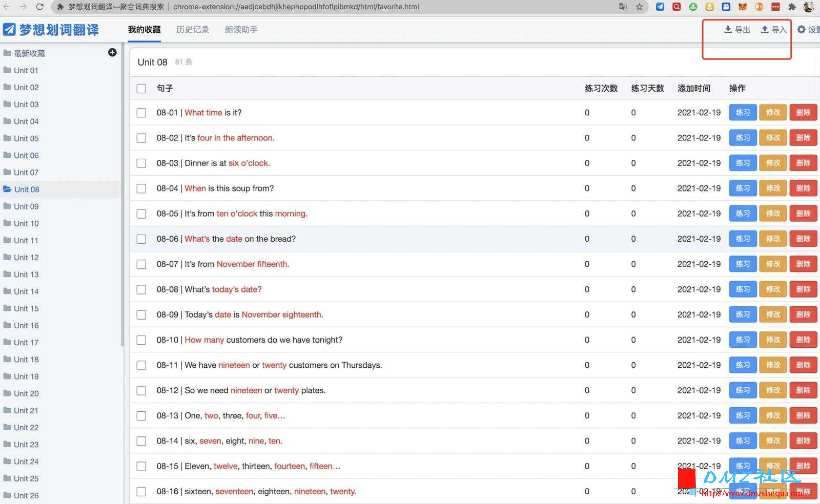Click the 导入 import button

coord(773,30)
